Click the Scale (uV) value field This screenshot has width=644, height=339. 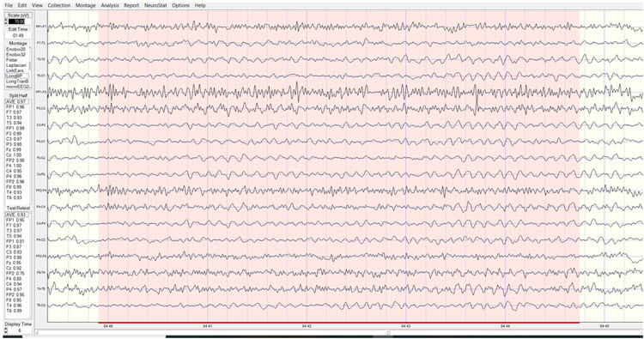pyautogui.click(x=19, y=21)
